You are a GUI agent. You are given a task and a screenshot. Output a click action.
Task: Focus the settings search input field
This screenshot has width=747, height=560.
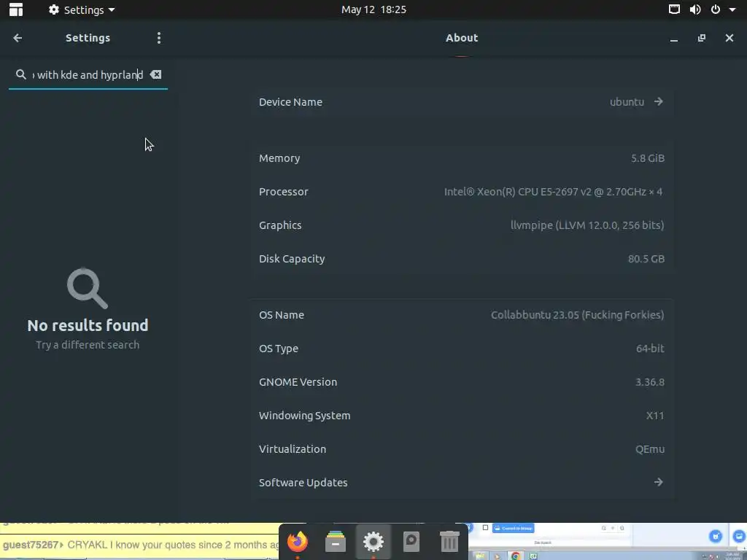[88, 75]
